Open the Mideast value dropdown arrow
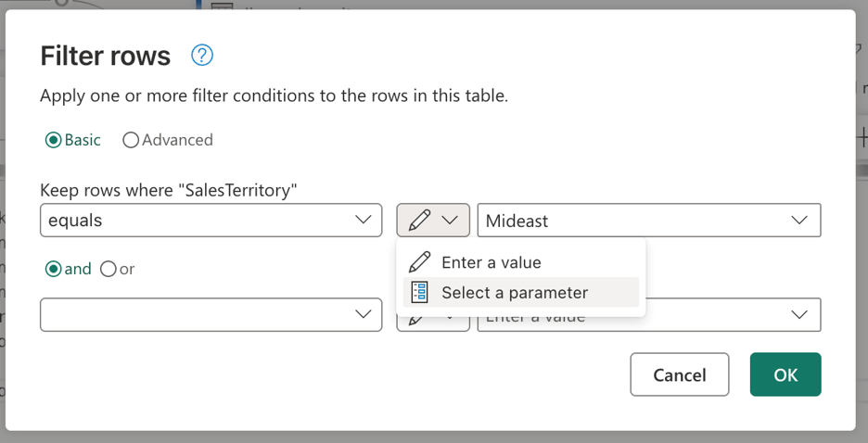Image resolution: width=868 pixels, height=443 pixels. tap(799, 221)
